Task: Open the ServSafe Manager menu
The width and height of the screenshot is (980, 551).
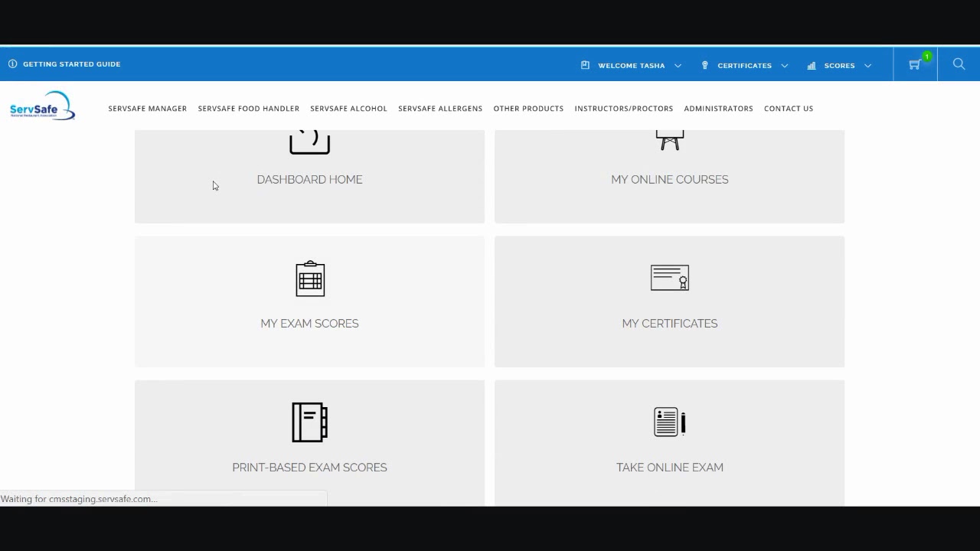Action: 148,109
